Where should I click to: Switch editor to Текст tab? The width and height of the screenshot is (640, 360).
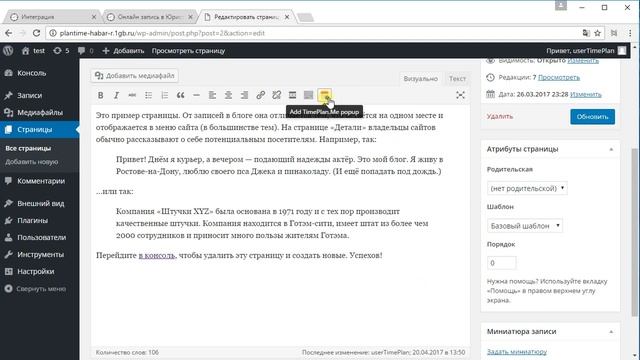tap(457, 78)
